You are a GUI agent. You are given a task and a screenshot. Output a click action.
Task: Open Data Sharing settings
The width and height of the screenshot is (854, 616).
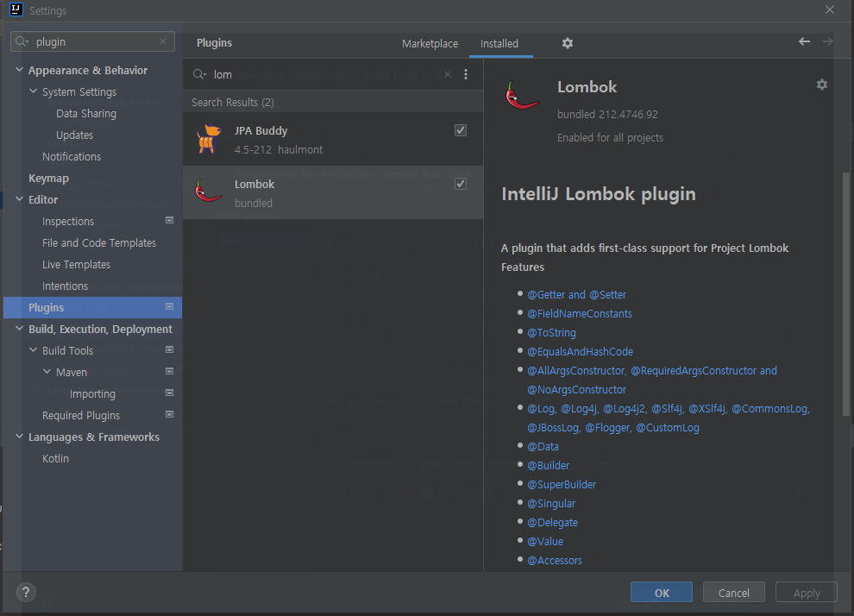[86, 113]
